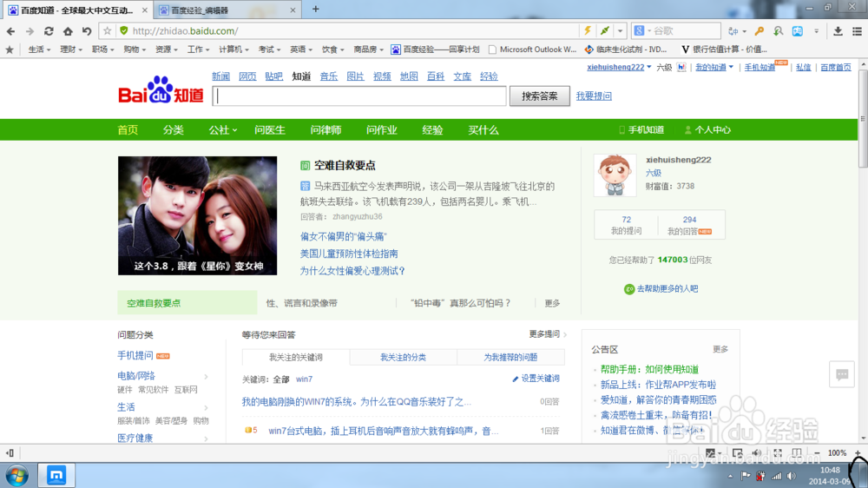Expand the 计算机 bookmarks folder

[x=233, y=49]
